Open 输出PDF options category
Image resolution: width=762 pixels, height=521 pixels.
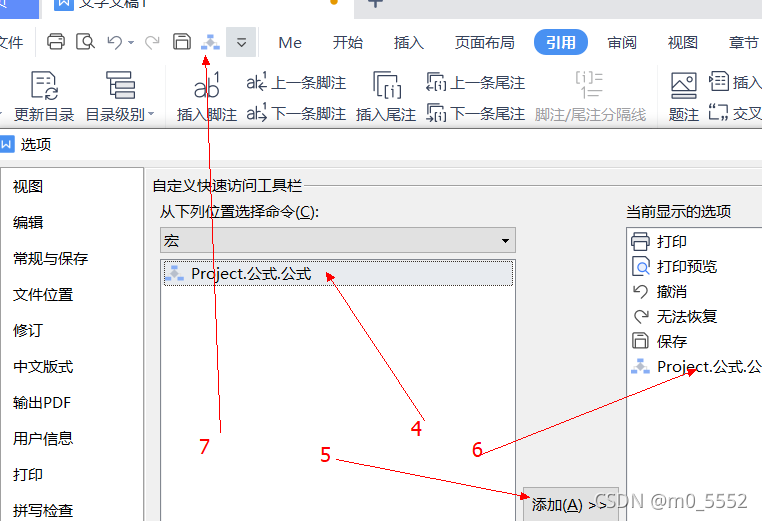click(x=42, y=402)
